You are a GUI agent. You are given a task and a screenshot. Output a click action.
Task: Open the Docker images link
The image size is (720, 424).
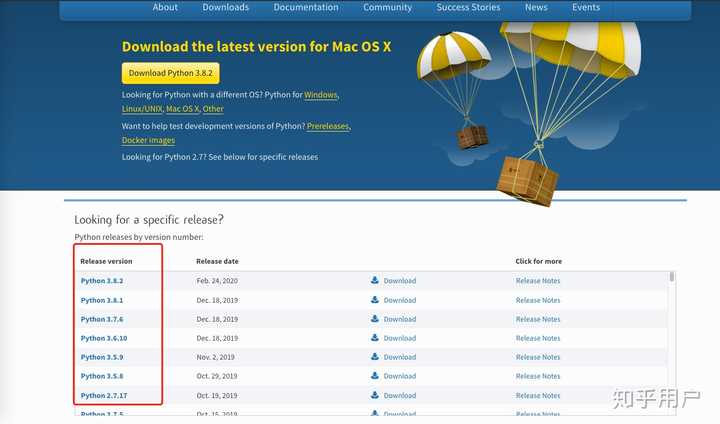[148, 140]
